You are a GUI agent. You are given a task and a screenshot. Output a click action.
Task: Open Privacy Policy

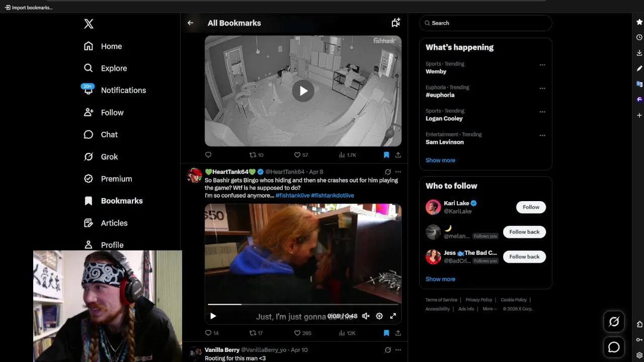478,300
